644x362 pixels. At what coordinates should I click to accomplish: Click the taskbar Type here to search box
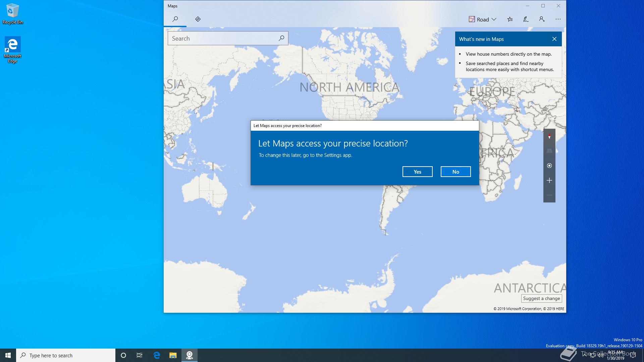coord(66,355)
